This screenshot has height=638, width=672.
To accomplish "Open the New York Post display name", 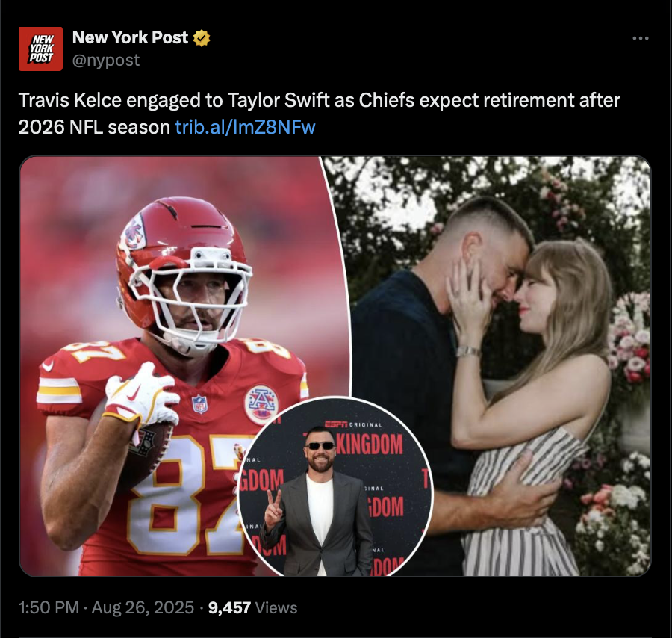I will pos(130,38).
